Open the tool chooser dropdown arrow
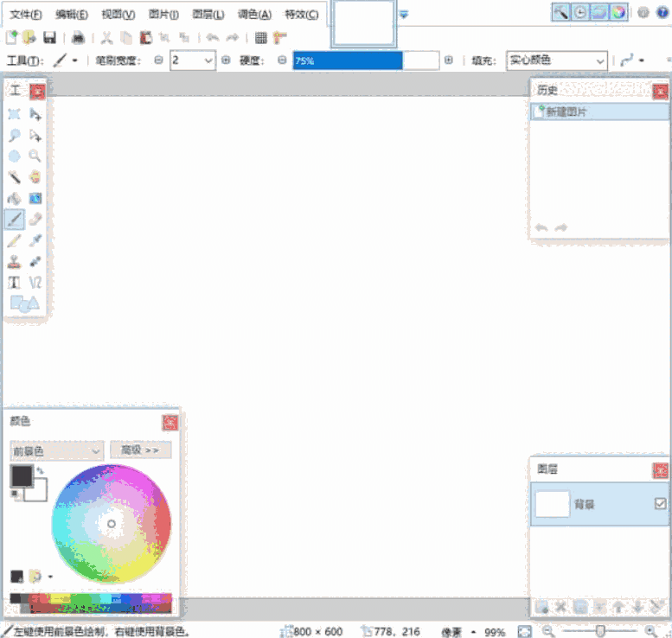 [x=75, y=61]
